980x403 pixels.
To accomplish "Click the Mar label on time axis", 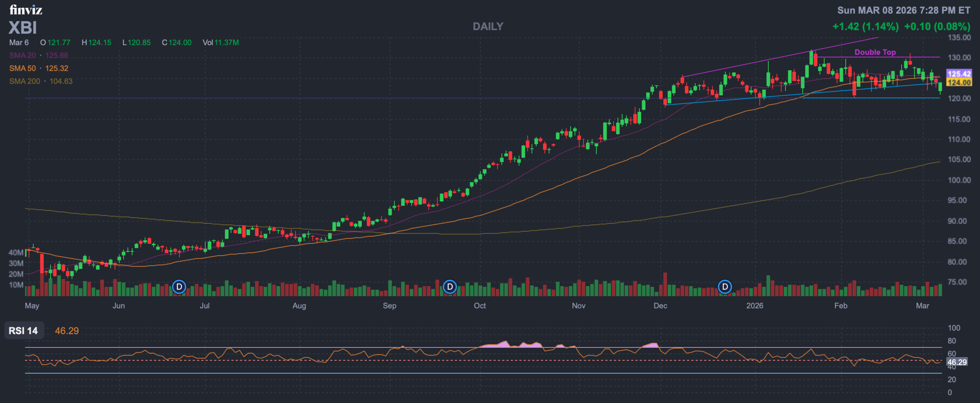I will [923, 306].
